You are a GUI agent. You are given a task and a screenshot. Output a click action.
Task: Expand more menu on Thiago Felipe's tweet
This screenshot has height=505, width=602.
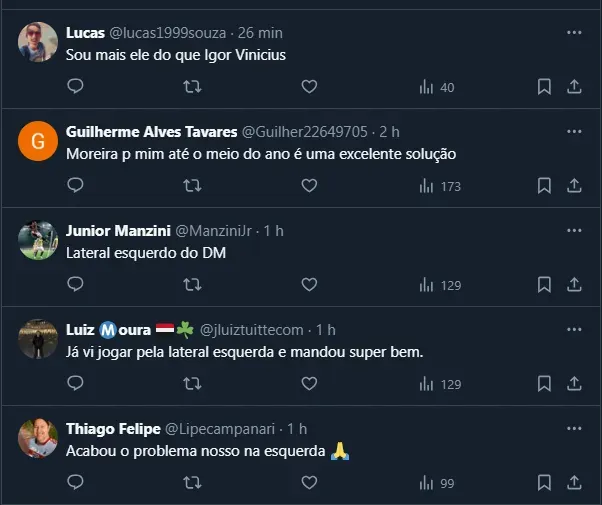click(x=574, y=428)
